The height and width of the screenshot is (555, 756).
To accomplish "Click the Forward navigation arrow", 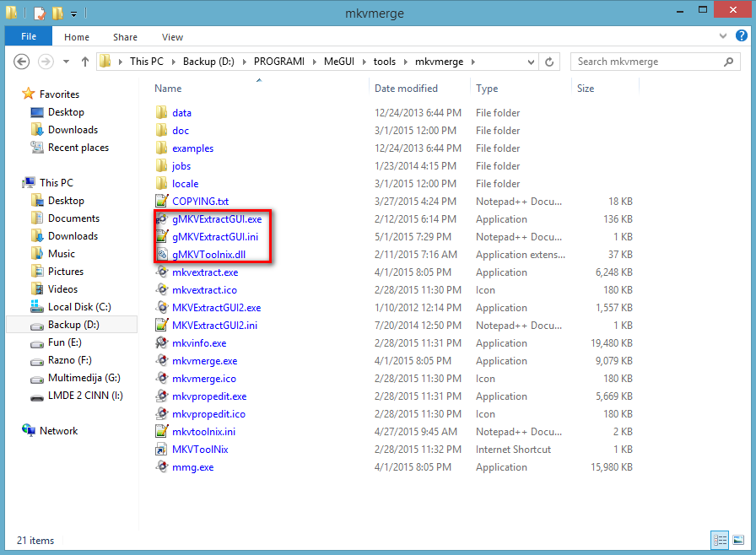I will (x=46, y=62).
